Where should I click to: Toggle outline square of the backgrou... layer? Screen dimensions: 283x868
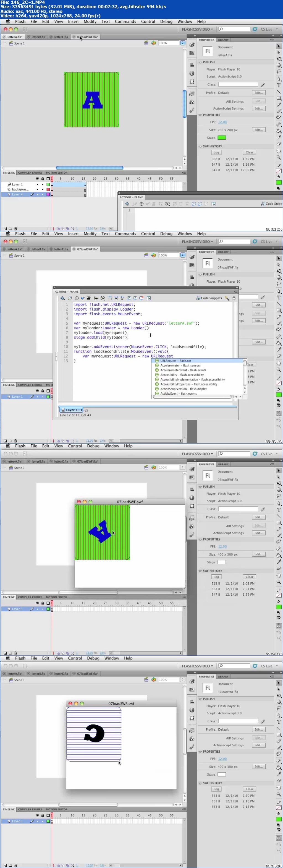point(48,190)
